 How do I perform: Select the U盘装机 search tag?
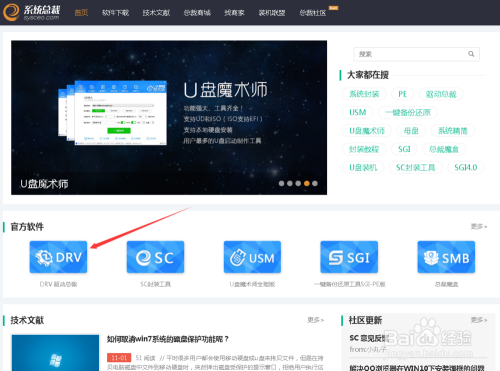click(363, 167)
